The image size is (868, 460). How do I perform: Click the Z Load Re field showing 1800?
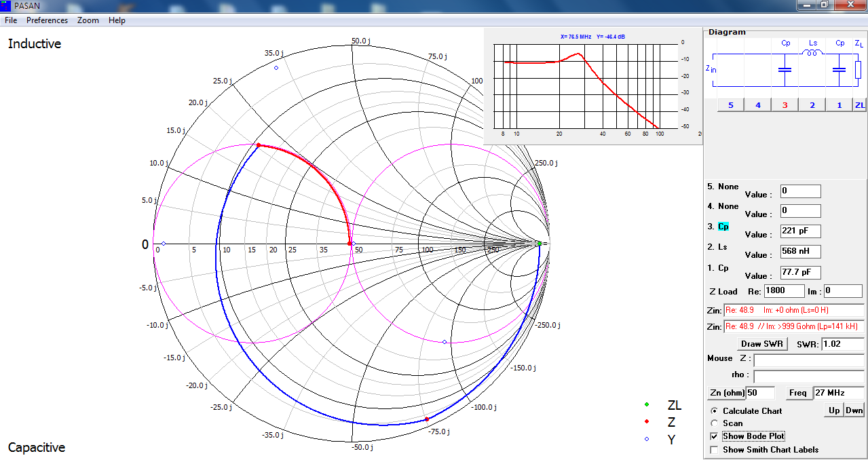tap(785, 291)
